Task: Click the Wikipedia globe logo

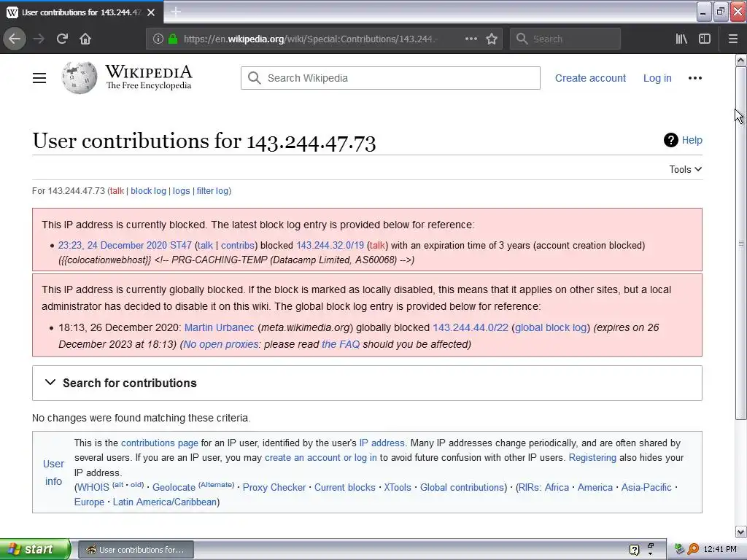Action: (79, 77)
